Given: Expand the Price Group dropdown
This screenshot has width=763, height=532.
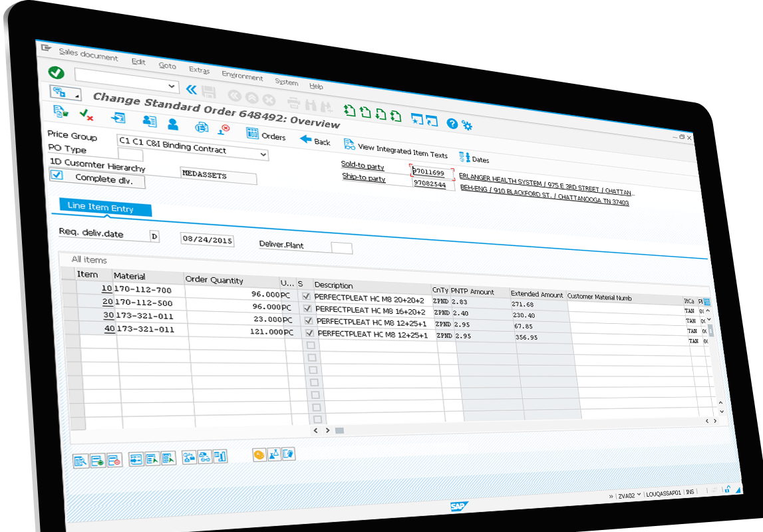Looking at the screenshot, I should 263,155.
